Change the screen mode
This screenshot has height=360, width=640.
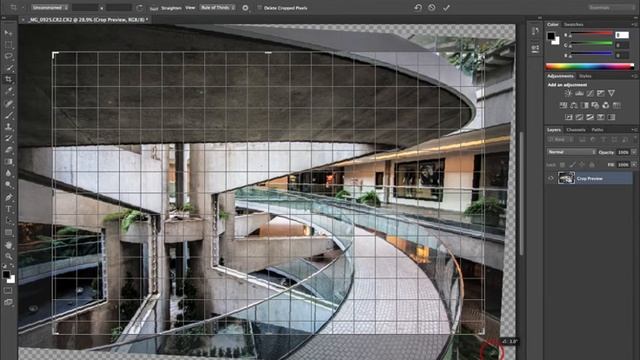[8, 302]
